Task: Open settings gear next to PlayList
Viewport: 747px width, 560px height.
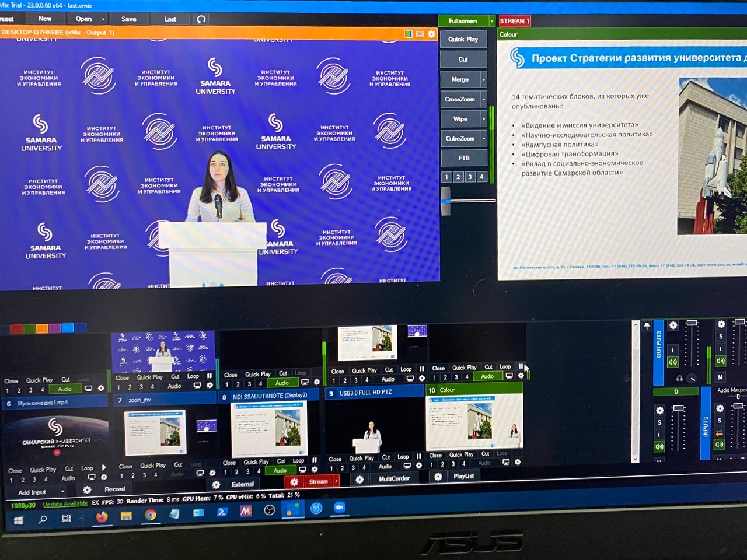Action: (438, 477)
